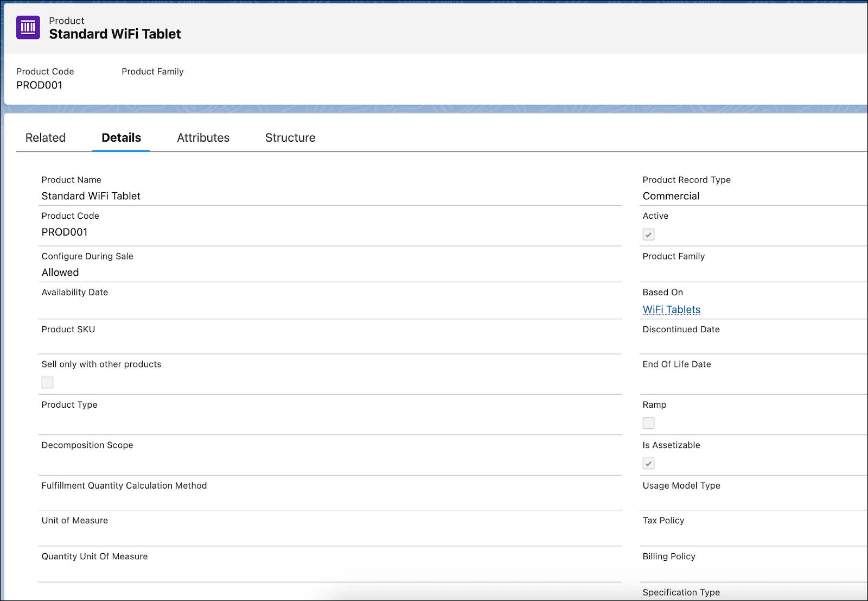This screenshot has height=601, width=868.
Task: Click the Unit of Measure label
Action: (x=75, y=521)
